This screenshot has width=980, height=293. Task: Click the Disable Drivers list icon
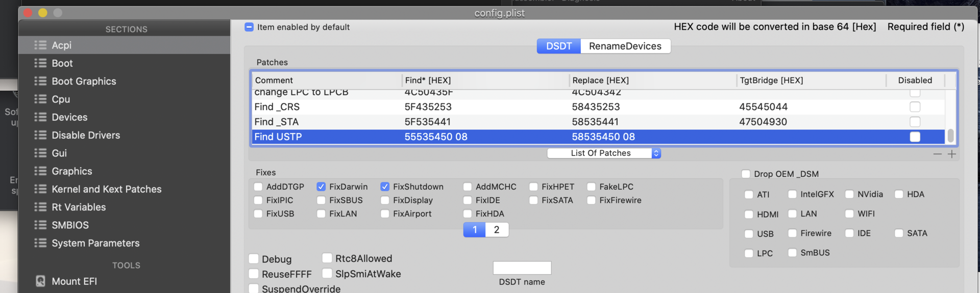pyautogui.click(x=40, y=135)
